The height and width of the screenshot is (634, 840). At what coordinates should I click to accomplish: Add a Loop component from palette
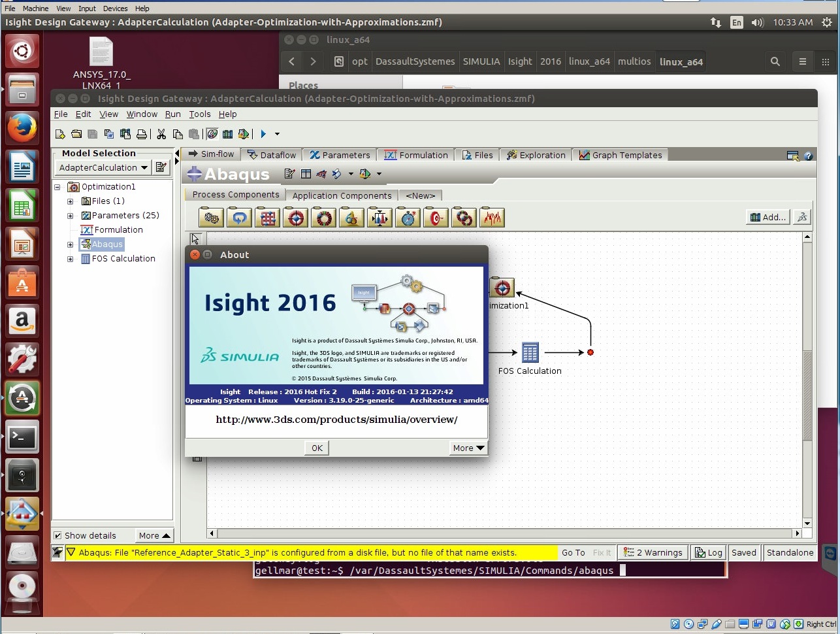click(x=239, y=218)
